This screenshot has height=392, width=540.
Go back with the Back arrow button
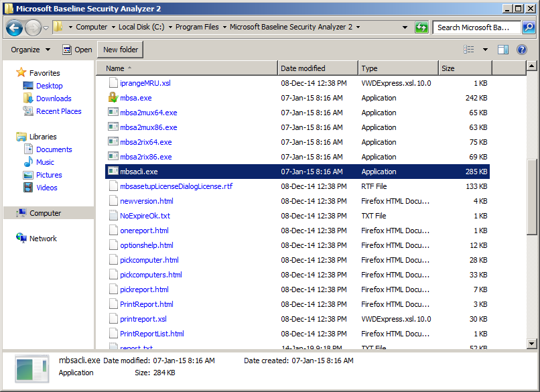[15, 27]
